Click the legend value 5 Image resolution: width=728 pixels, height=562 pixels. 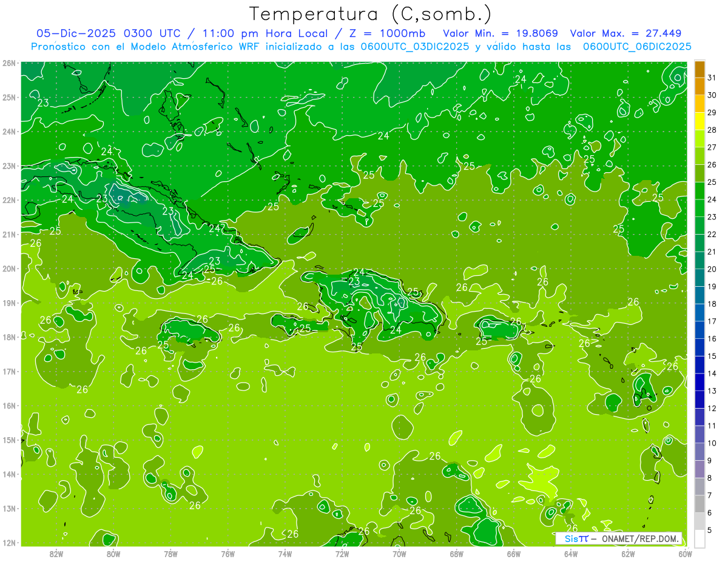click(710, 530)
